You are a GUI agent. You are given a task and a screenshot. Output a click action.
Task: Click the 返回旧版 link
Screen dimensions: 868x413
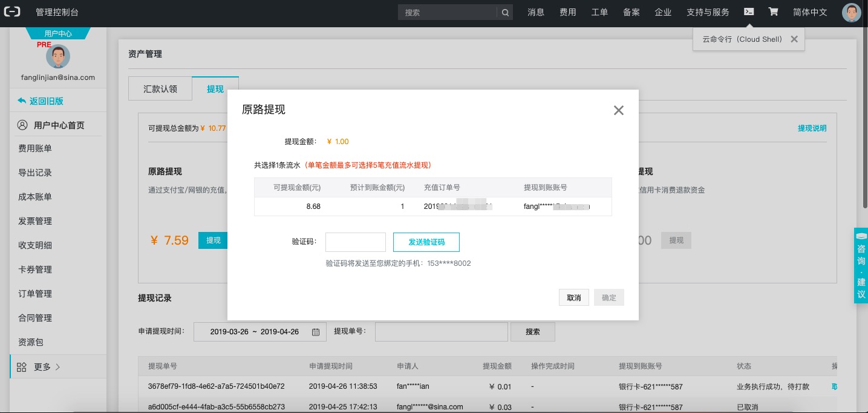pyautogui.click(x=47, y=101)
